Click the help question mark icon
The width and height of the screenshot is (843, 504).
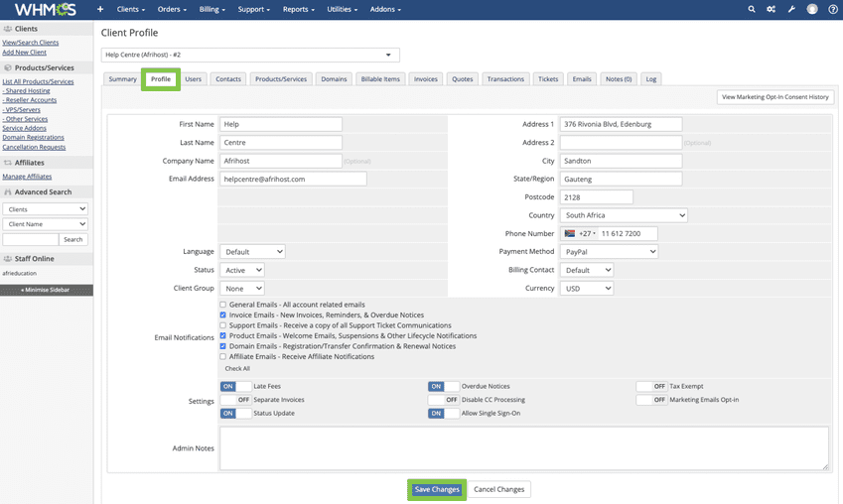[x=832, y=9]
